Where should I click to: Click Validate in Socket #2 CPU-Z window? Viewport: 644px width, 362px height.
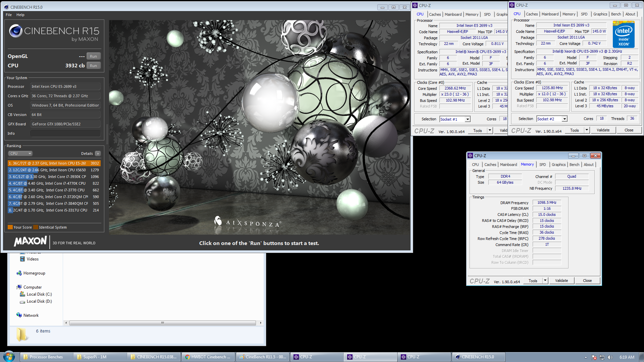(x=603, y=130)
